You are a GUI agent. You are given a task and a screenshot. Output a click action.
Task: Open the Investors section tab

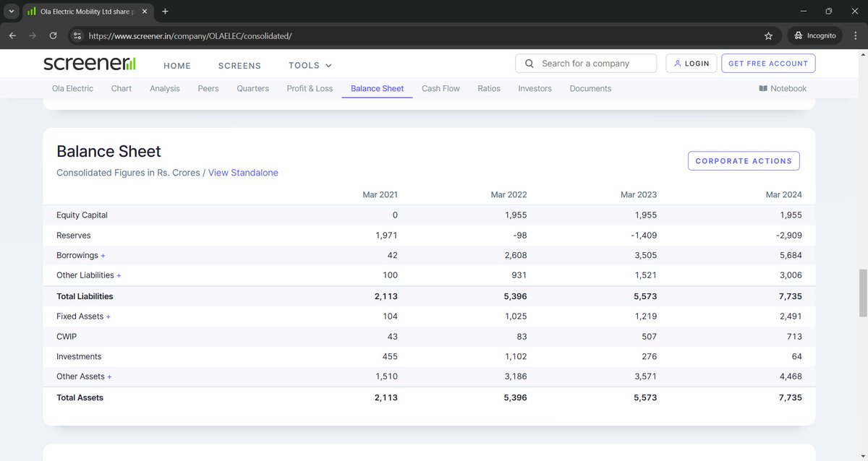tap(535, 88)
